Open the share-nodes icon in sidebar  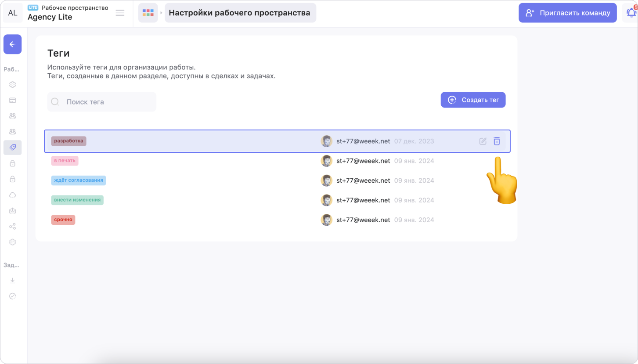point(12,227)
